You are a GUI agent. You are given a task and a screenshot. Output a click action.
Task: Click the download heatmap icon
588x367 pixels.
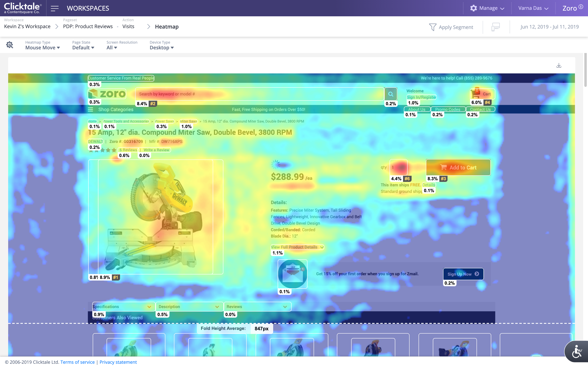pos(559,65)
